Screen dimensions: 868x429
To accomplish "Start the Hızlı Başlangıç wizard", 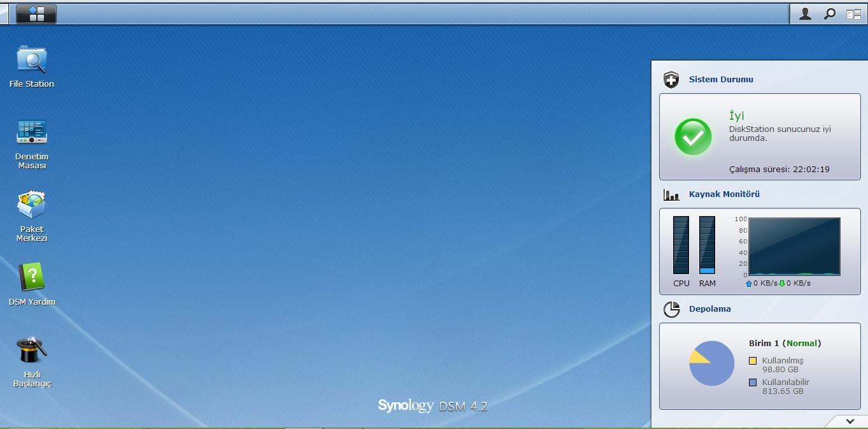I will (31, 350).
